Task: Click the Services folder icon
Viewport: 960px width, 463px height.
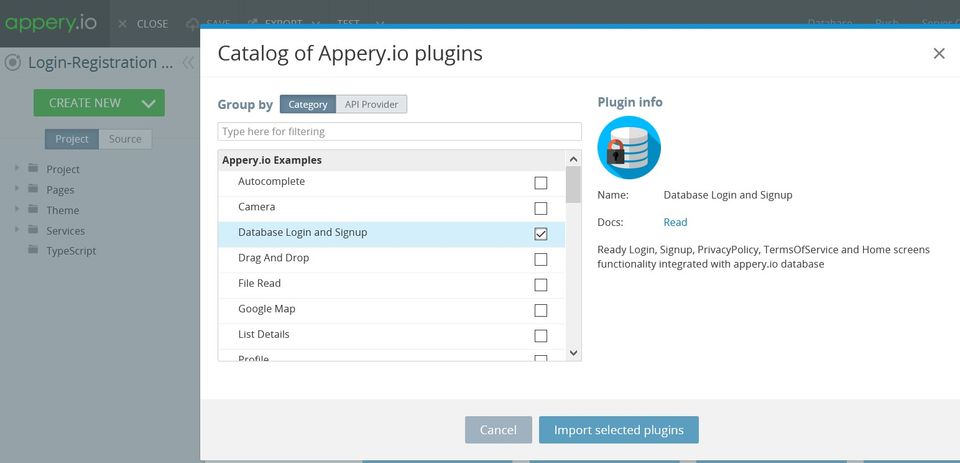Action: 33,230
